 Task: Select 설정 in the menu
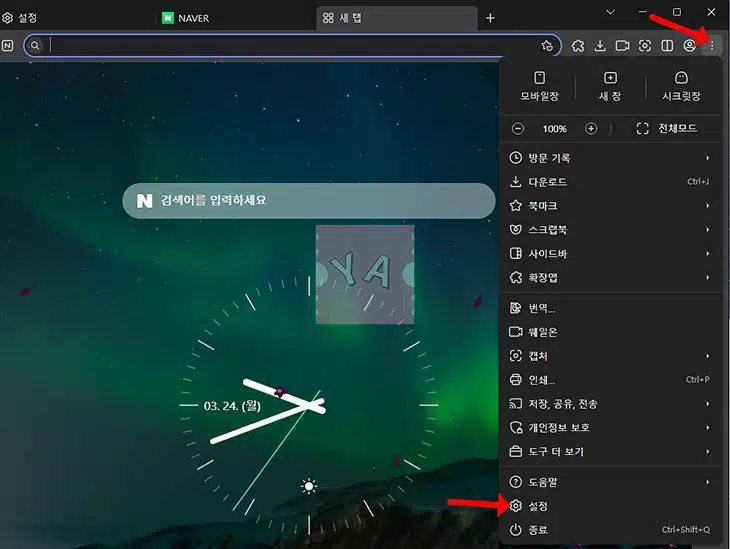pyautogui.click(x=538, y=507)
